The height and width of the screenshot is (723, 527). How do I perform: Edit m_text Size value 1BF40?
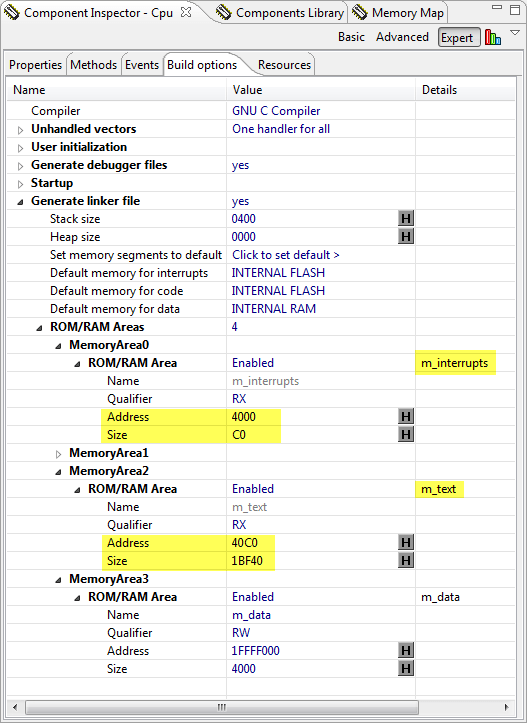[x=247, y=561]
